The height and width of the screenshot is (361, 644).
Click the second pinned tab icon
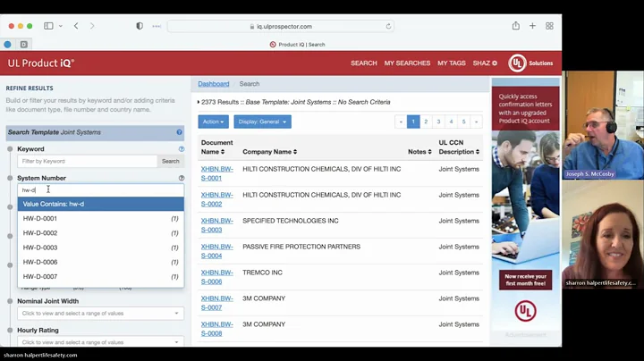tap(24, 45)
